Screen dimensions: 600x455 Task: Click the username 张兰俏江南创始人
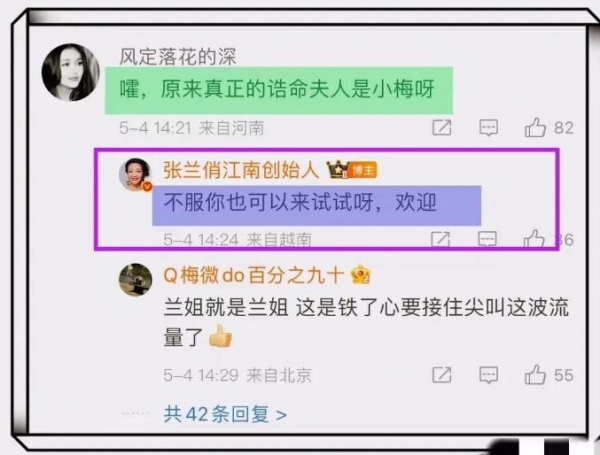(x=241, y=170)
